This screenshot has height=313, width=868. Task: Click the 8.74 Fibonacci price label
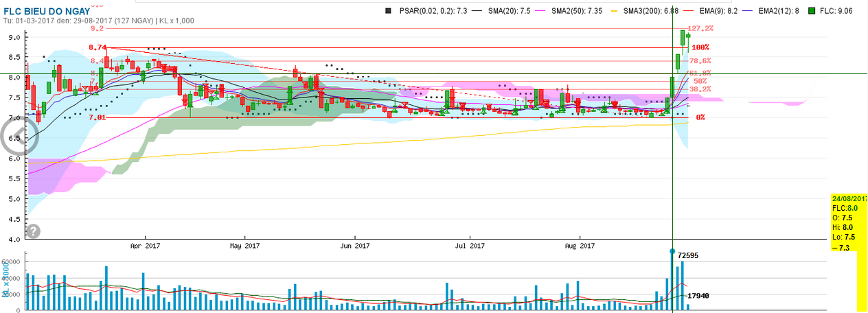98,47
